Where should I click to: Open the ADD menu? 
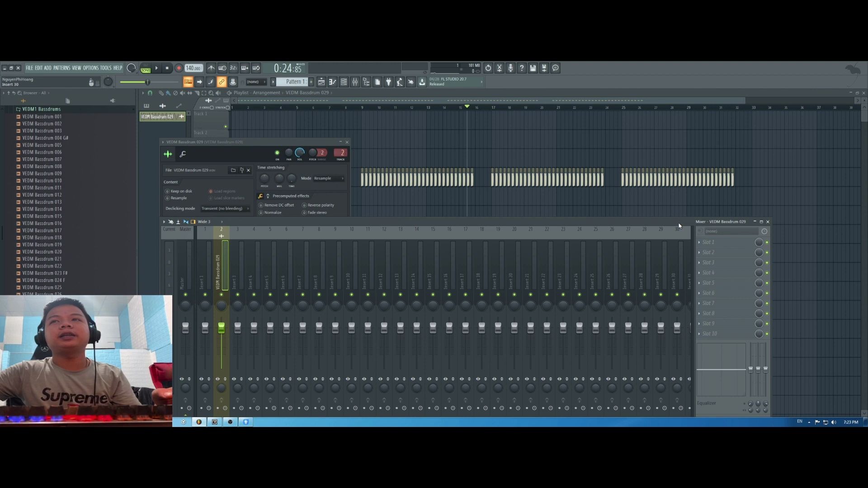point(47,68)
